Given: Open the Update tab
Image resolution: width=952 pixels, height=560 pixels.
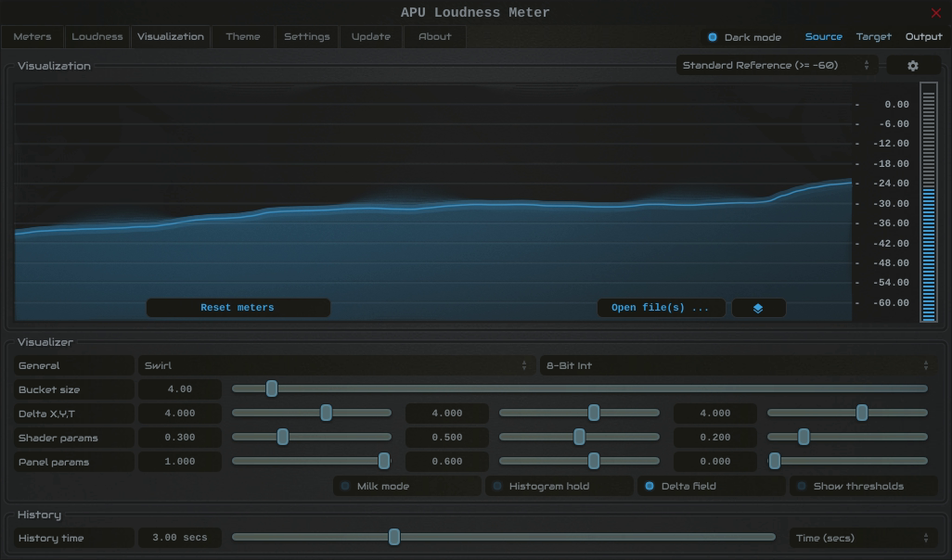Looking at the screenshot, I should pyautogui.click(x=371, y=36).
